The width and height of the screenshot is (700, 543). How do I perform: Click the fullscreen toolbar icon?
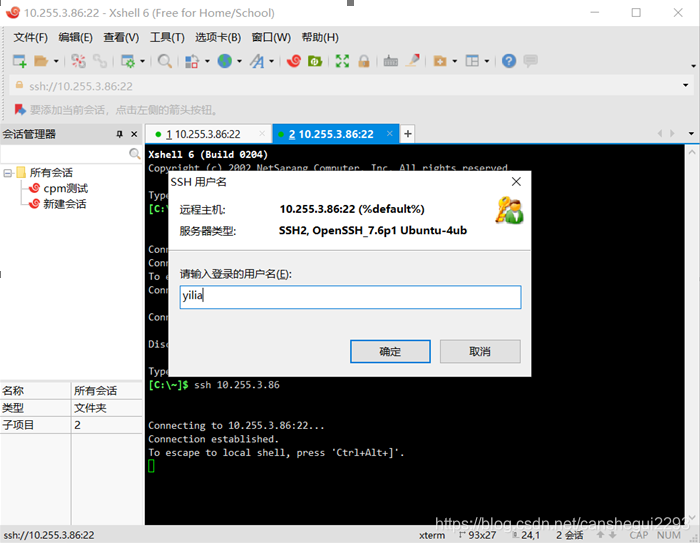point(342,61)
